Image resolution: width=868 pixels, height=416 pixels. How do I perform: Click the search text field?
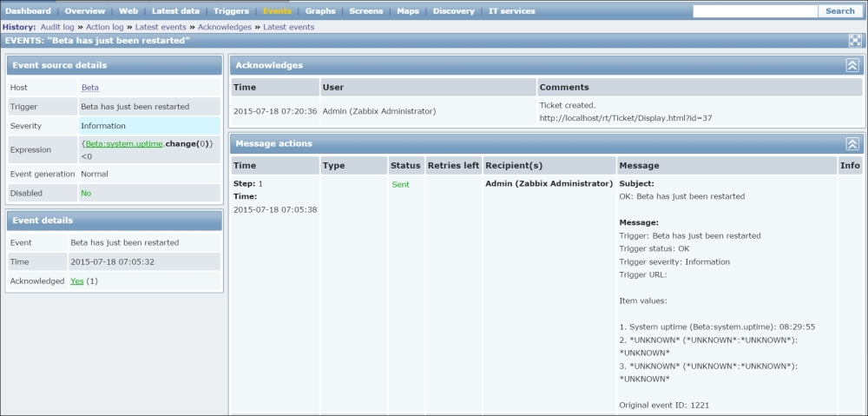[x=754, y=11]
